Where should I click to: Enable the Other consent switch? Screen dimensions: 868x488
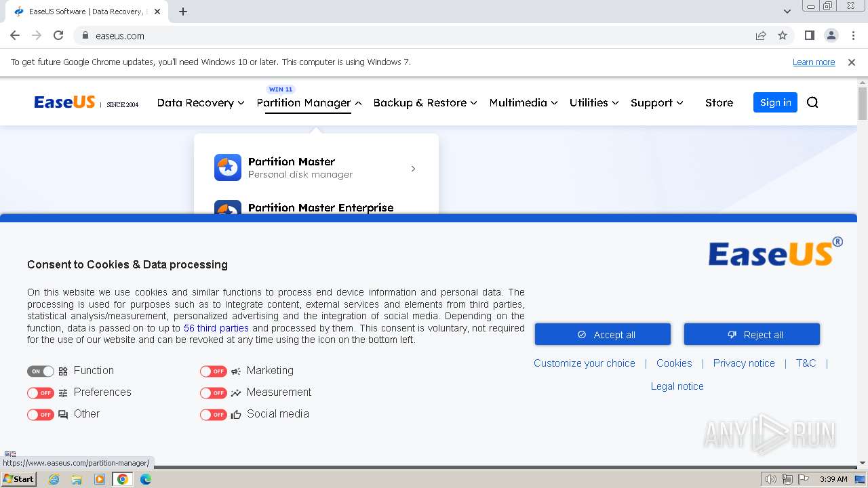point(41,415)
